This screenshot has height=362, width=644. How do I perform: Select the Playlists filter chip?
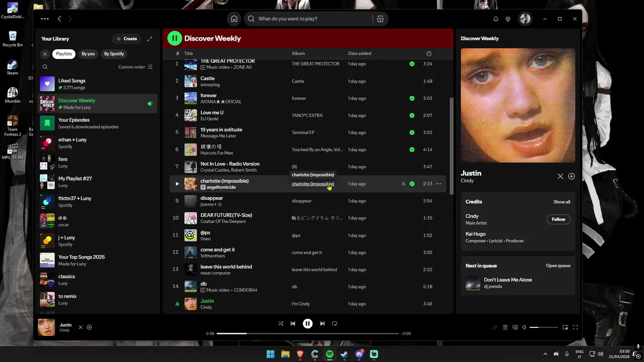64,54
